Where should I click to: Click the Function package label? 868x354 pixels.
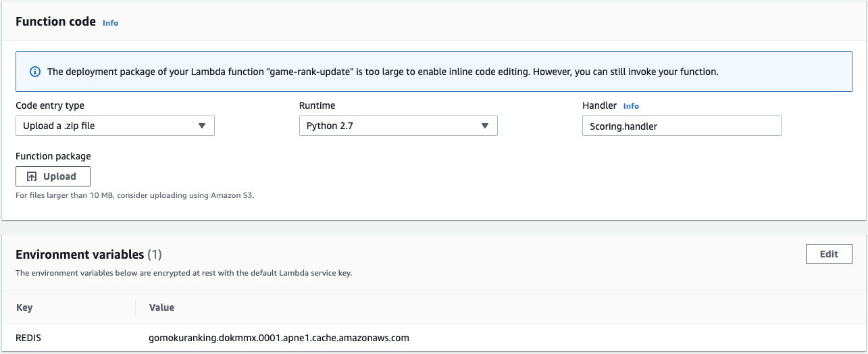pos(53,156)
